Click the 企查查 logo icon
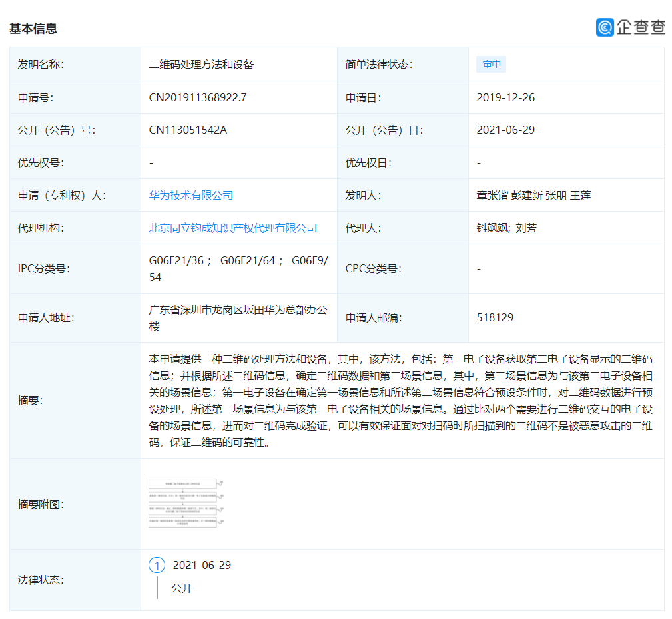The width and height of the screenshot is (672, 619). [605, 27]
